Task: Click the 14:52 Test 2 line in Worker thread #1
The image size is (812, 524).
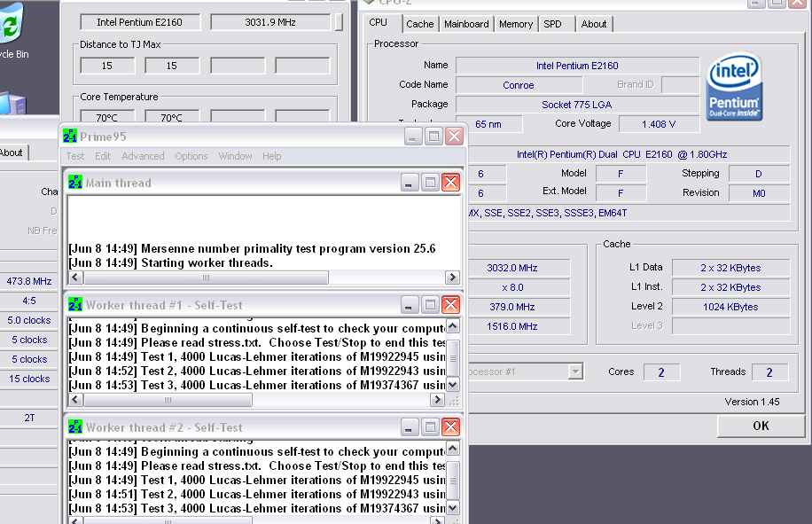Action: click(257, 371)
